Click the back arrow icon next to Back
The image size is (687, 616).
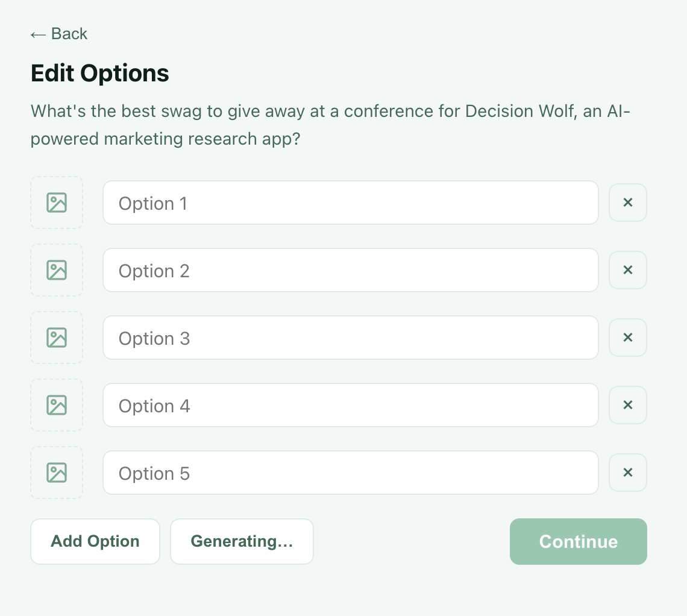pyautogui.click(x=37, y=34)
